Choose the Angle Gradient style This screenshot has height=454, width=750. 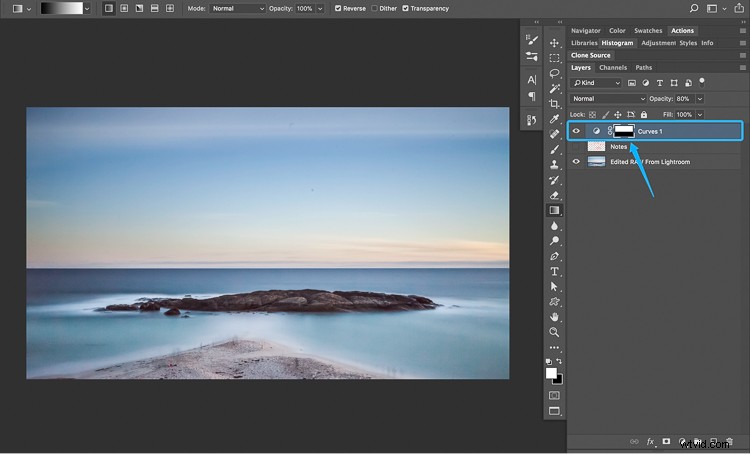point(139,9)
